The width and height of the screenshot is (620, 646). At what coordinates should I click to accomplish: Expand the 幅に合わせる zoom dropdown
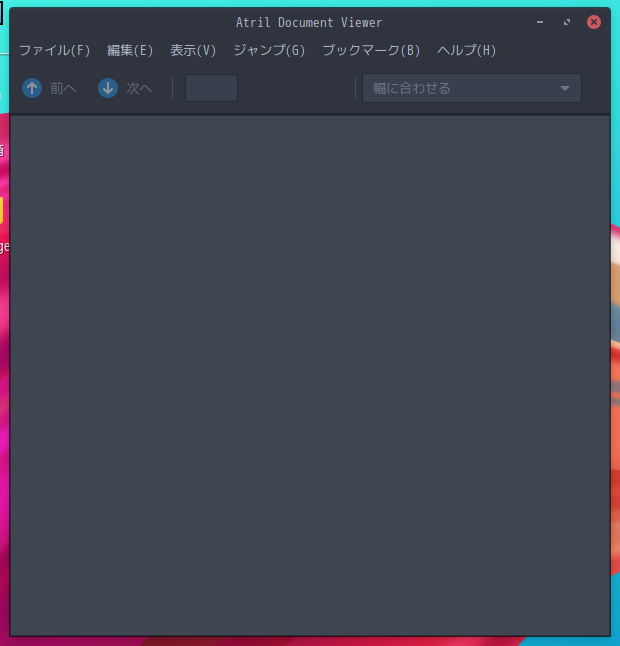[472, 88]
